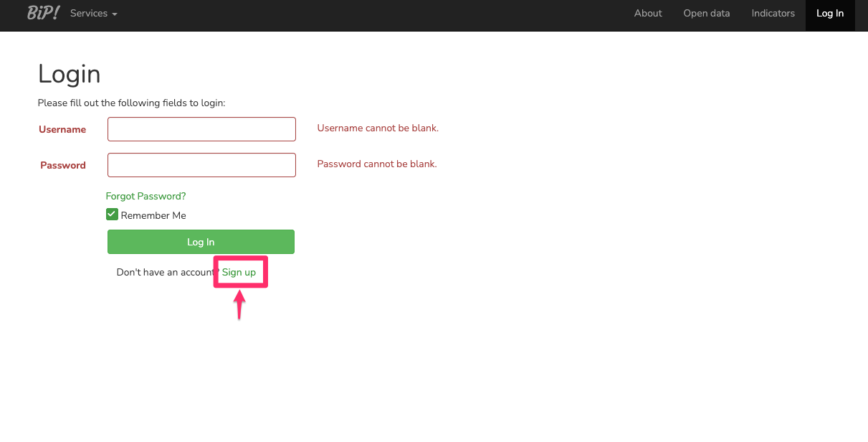Uncheck the Remember Me checkbox

click(112, 215)
